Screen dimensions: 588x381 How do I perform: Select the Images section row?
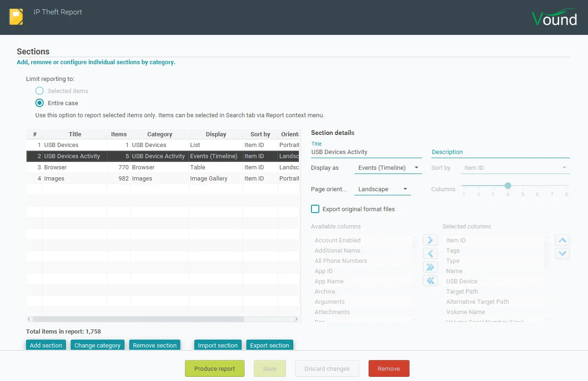[163, 179]
